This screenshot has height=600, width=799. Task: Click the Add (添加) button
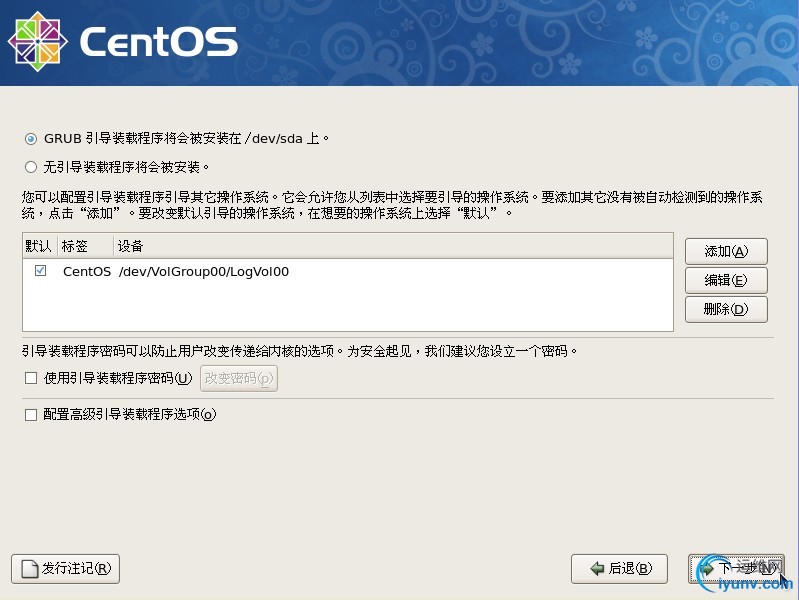[726, 251]
